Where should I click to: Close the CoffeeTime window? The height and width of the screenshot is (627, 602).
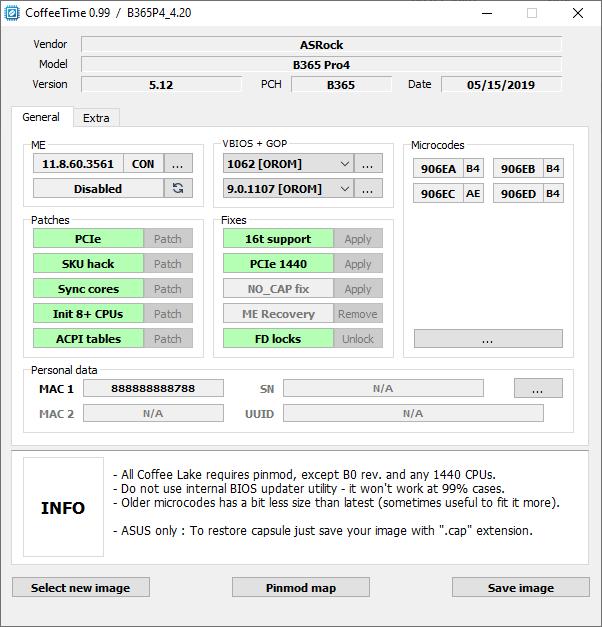[578, 13]
